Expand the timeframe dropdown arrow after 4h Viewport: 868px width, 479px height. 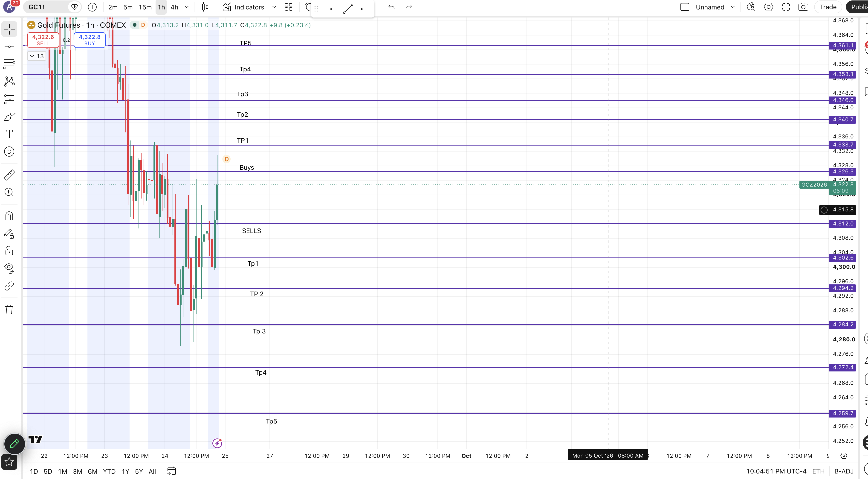tap(187, 7)
